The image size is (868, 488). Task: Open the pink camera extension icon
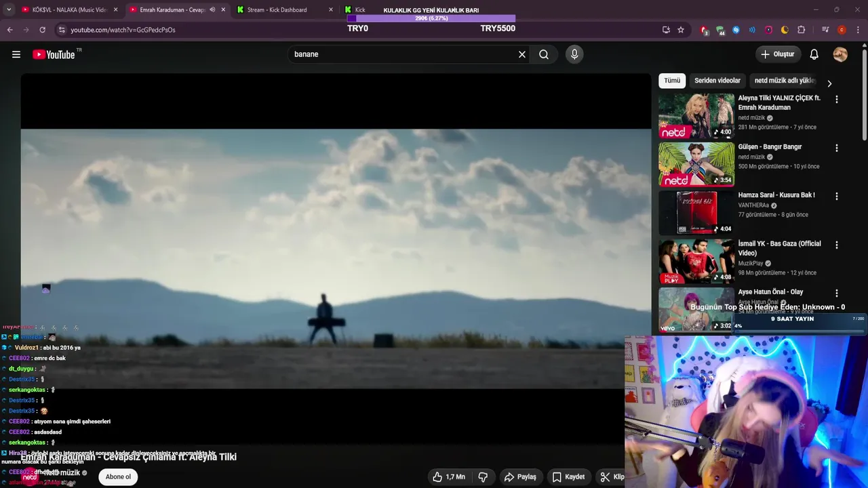pos(768,30)
